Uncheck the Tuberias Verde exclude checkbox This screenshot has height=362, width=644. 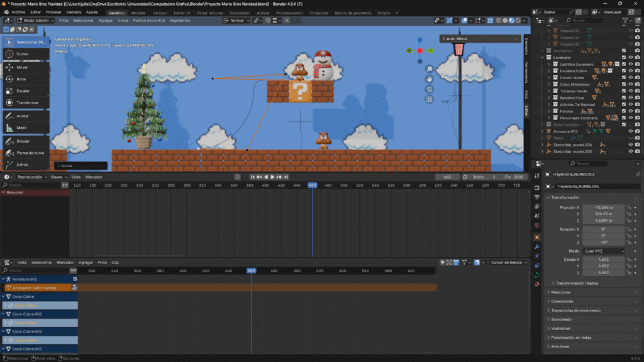pos(624,91)
